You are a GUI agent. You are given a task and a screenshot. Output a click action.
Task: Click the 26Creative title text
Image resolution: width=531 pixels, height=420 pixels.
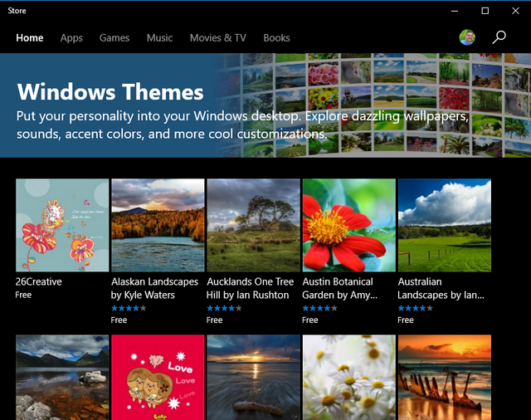point(39,282)
